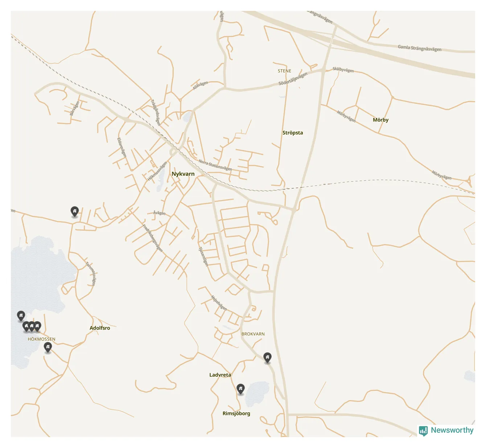Viewport: 486px width, 448px height.
Task: Click the Newsworthy logo icon
Action: (x=423, y=431)
